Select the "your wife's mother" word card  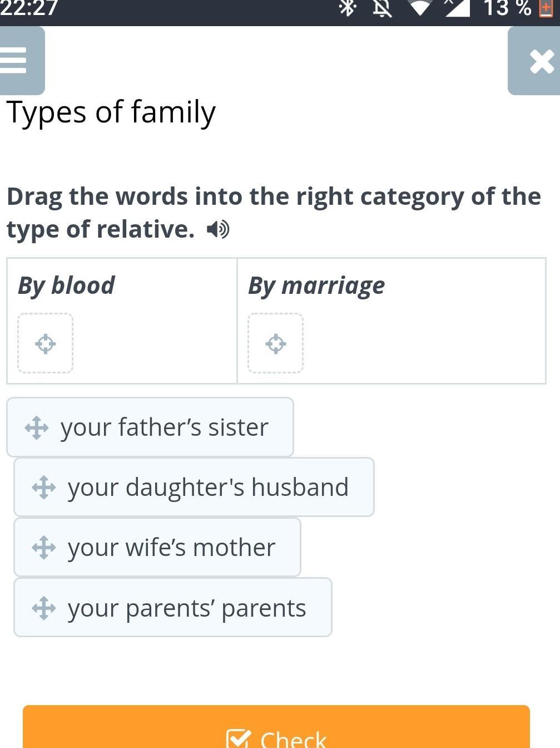pyautogui.click(x=171, y=548)
